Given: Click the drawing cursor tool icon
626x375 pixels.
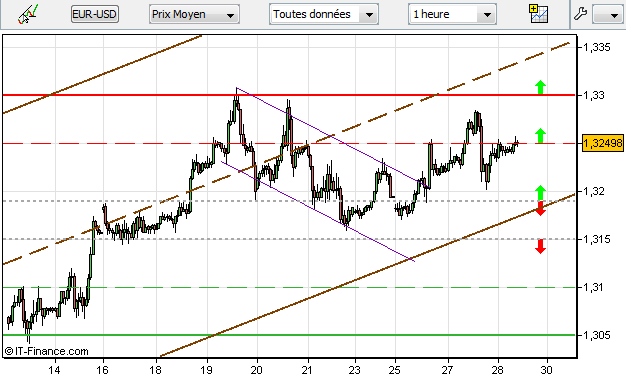Looking at the screenshot, I should pos(28,14).
